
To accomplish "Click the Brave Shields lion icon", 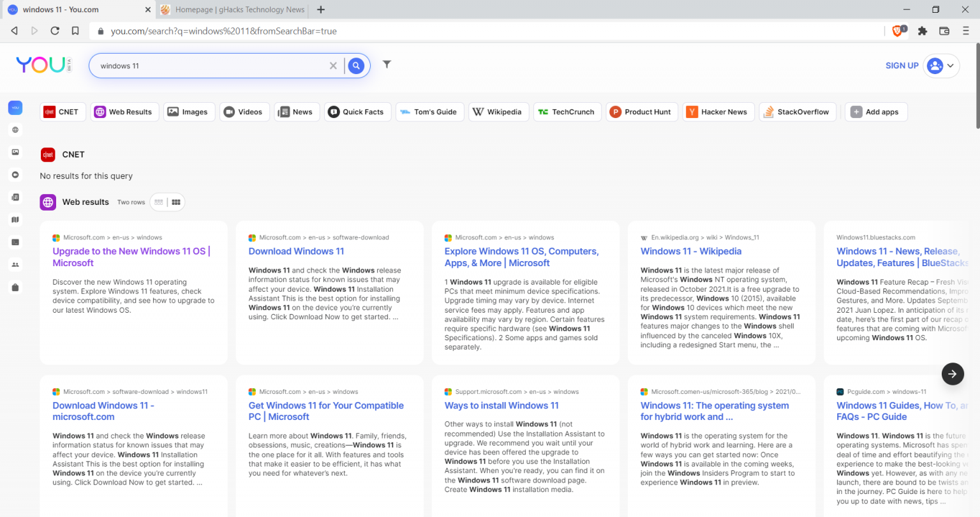I will pyautogui.click(x=898, y=31).
